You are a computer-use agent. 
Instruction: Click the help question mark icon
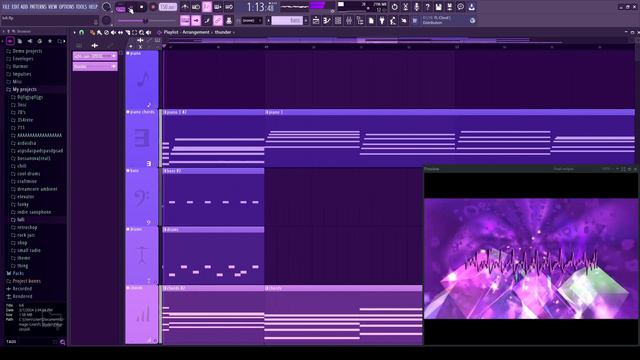(x=427, y=7)
